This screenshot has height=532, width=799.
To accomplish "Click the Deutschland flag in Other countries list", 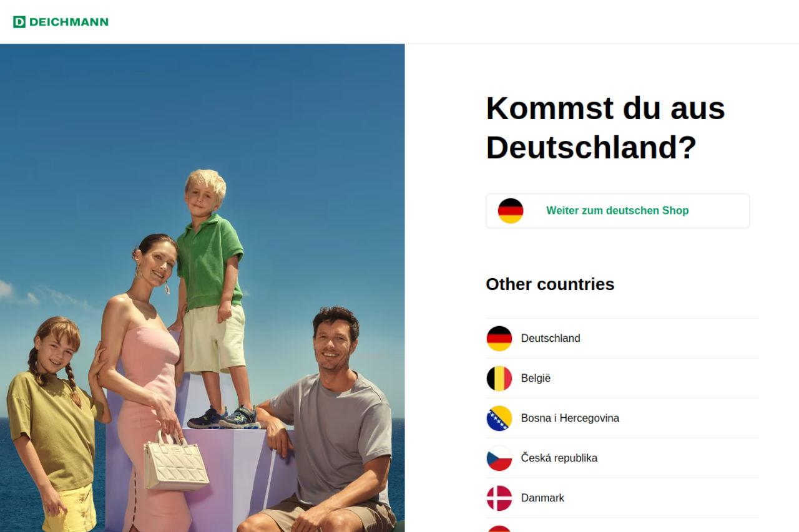I will click(499, 339).
